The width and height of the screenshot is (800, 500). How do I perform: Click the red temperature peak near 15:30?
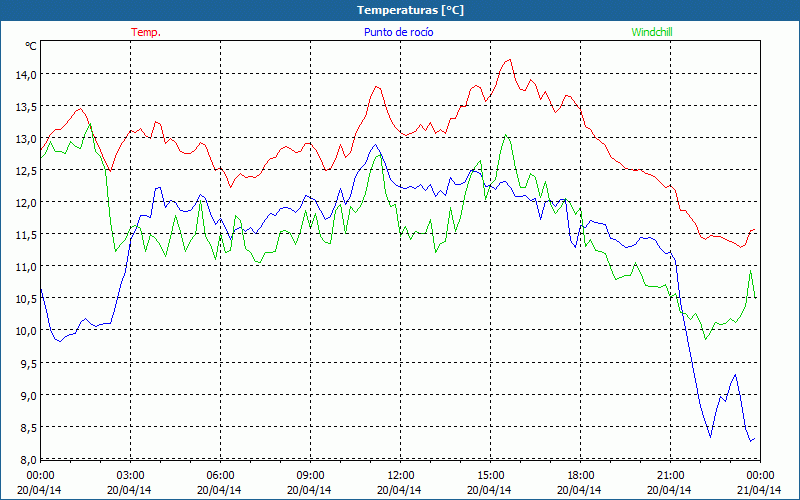[x=509, y=60]
